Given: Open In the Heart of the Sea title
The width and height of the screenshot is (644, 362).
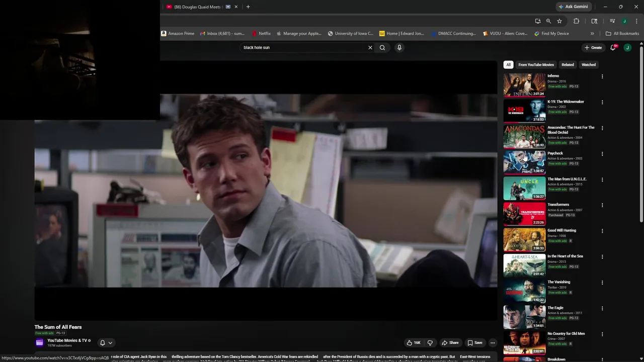Looking at the screenshot, I should [x=565, y=256].
